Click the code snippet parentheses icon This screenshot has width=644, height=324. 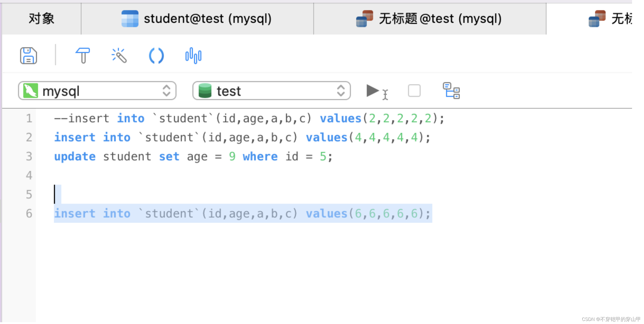tap(156, 56)
